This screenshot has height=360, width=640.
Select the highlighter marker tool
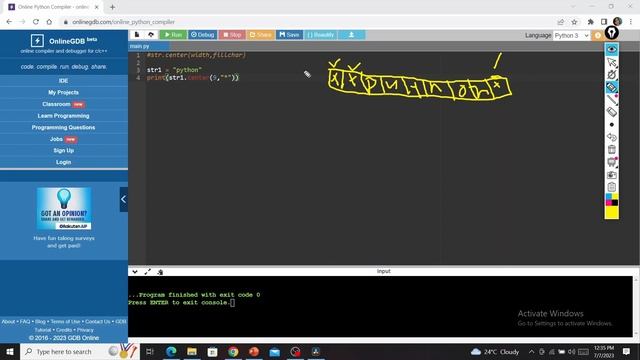click(x=611, y=87)
